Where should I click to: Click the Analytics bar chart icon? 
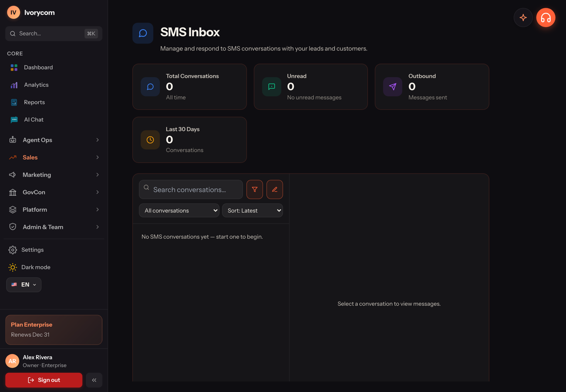pyautogui.click(x=14, y=85)
